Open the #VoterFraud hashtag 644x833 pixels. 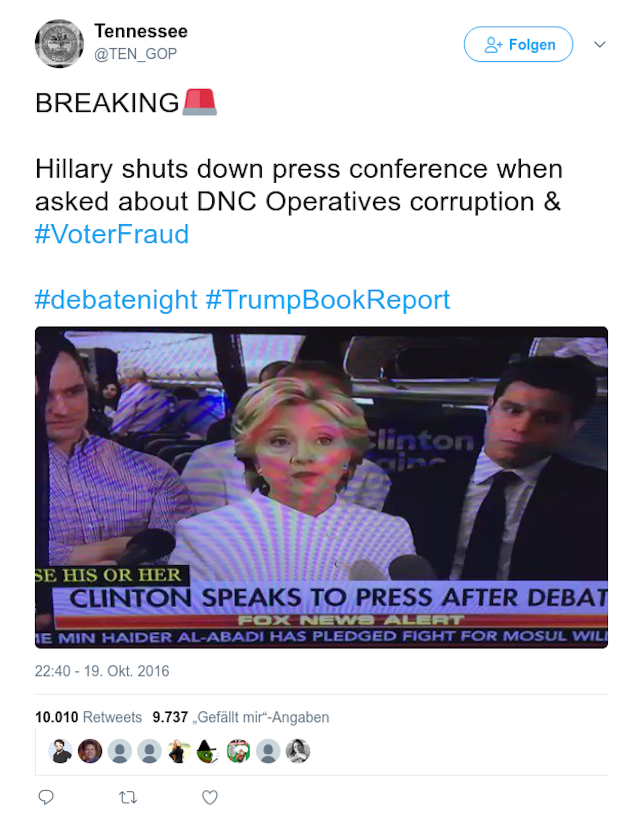112,234
